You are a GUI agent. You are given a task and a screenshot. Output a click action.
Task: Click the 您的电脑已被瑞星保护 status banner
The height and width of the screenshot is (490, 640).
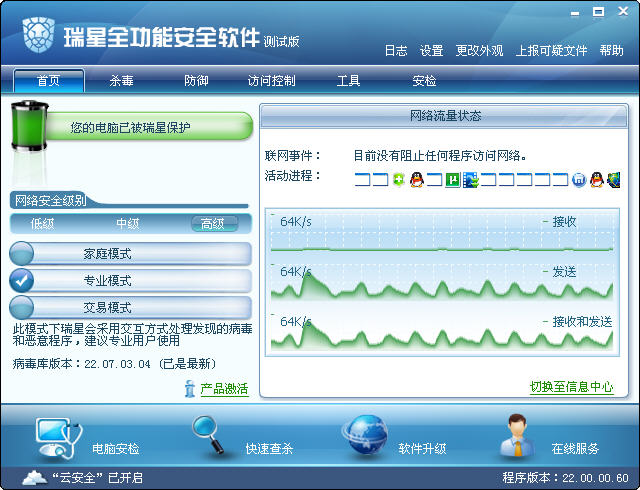pos(149,127)
